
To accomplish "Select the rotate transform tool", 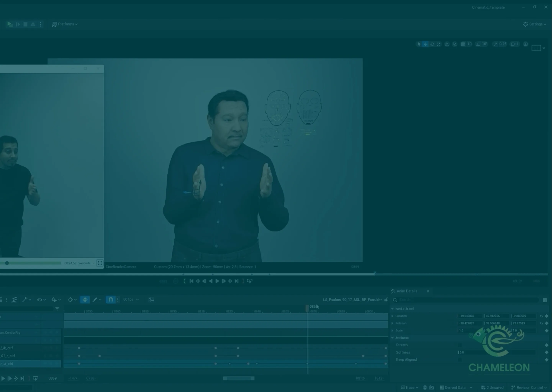I will 432,44.
